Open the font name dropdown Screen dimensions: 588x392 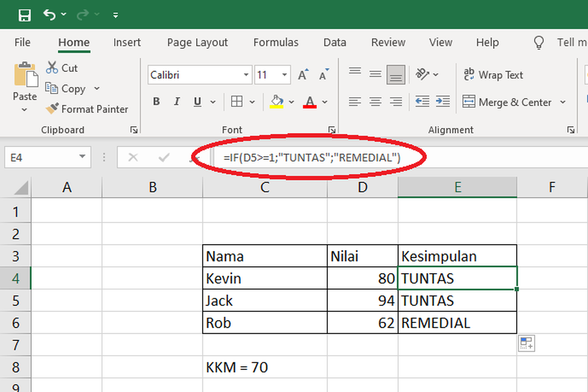click(246, 74)
